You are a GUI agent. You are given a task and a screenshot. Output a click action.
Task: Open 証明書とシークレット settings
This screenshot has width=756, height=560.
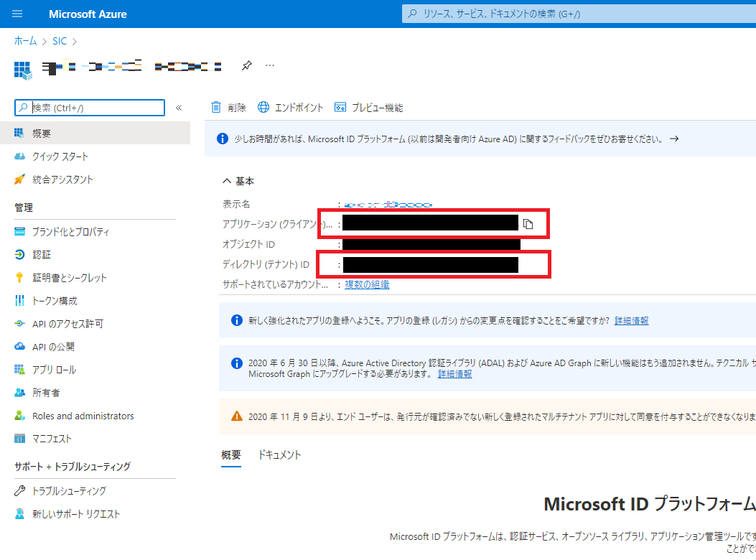pos(69,278)
